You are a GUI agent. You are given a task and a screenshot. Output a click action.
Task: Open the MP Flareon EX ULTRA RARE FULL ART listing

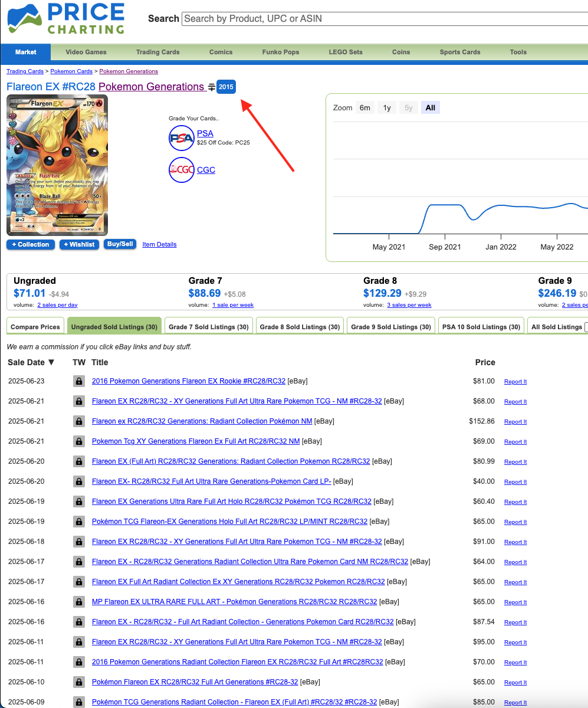(x=235, y=602)
